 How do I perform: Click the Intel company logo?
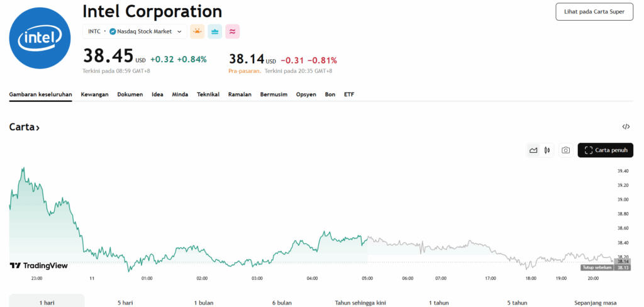tap(41, 38)
